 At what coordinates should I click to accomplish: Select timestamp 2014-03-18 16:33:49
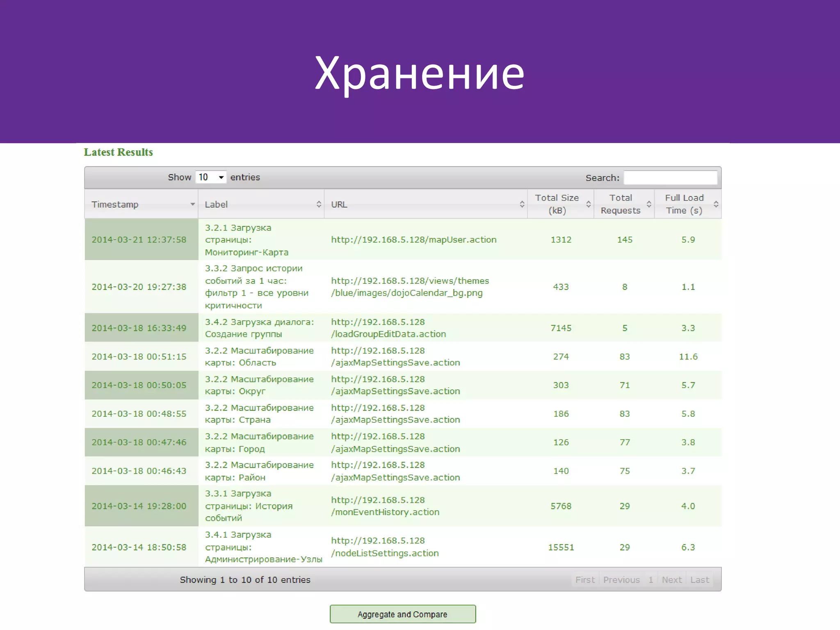(139, 328)
